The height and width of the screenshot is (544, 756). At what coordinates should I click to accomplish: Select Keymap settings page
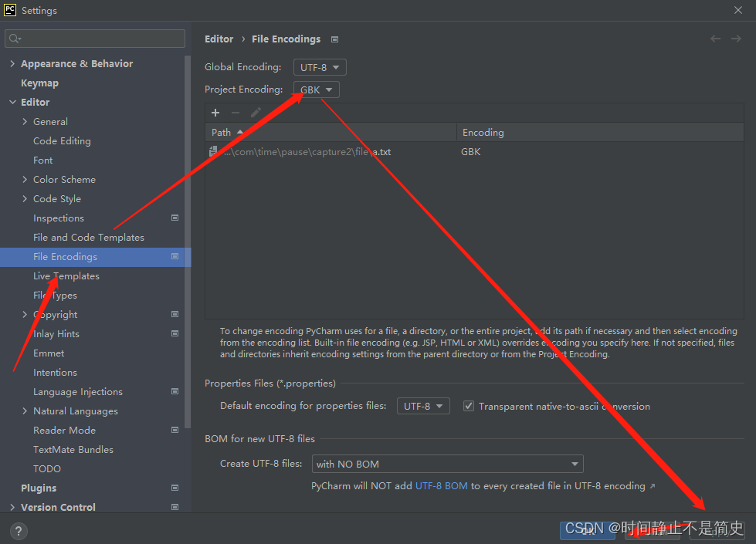tap(39, 83)
